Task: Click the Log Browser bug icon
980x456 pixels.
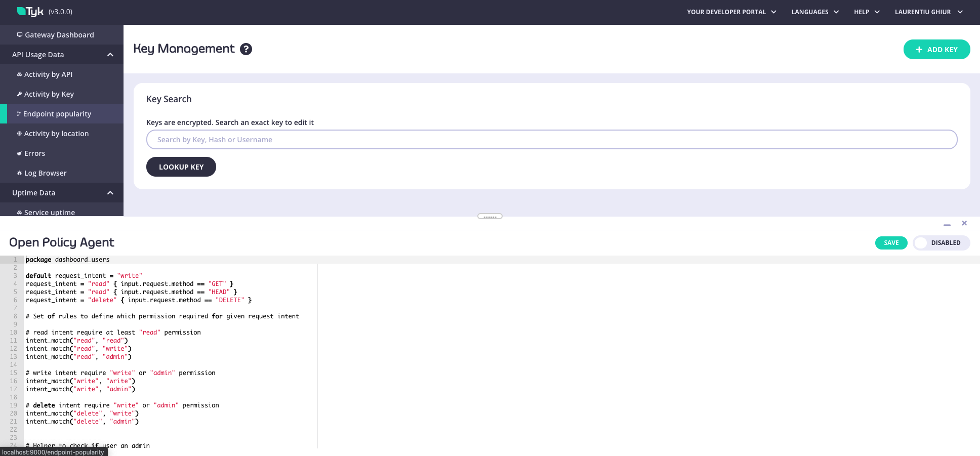Action: coord(19,173)
